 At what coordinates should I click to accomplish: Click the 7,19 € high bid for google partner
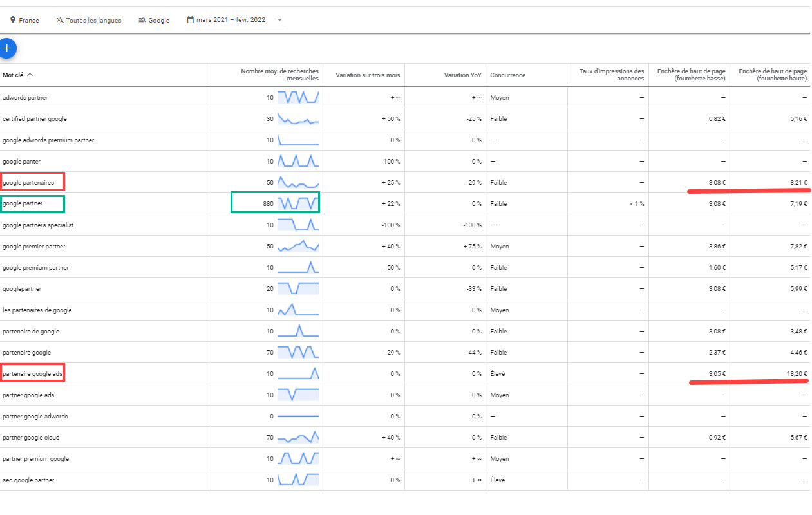coord(798,203)
